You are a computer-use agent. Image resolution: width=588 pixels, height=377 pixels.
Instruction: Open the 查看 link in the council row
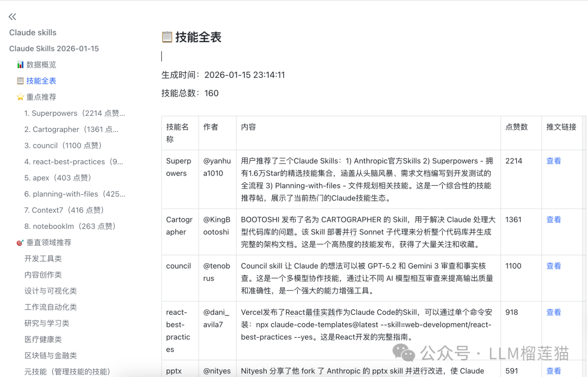[553, 266]
